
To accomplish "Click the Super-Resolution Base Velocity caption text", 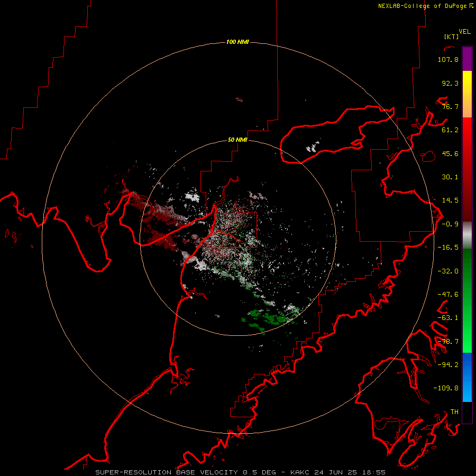I will coord(241,472).
